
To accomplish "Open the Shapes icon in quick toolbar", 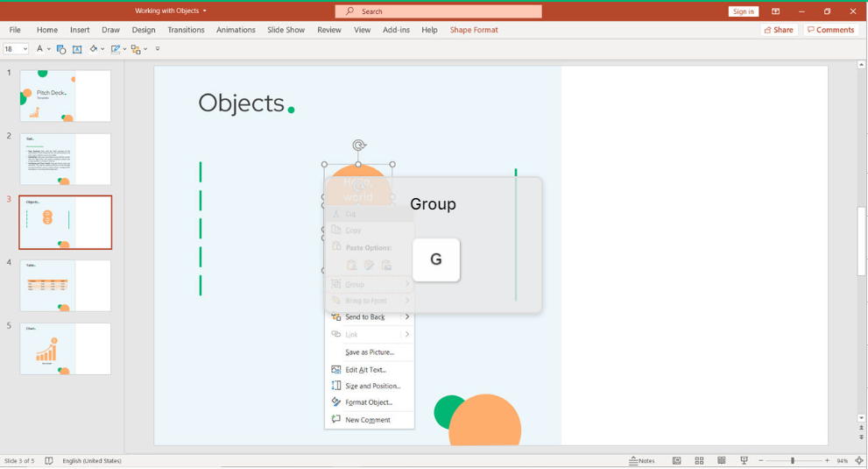I will [x=61, y=49].
